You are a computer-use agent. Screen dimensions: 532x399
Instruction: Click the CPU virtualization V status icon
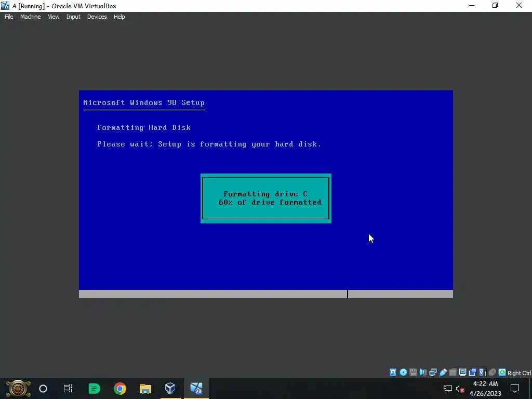point(482,372)
